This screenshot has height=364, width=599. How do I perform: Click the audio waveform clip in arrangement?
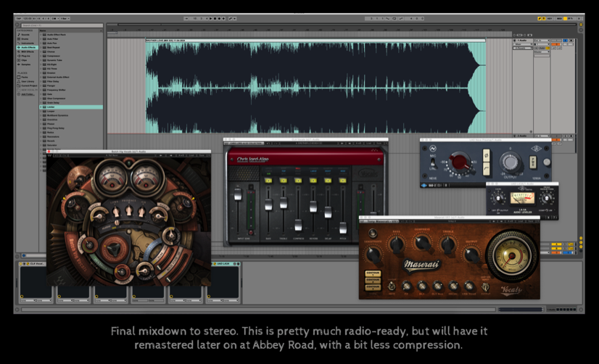(x=315, y=88)
